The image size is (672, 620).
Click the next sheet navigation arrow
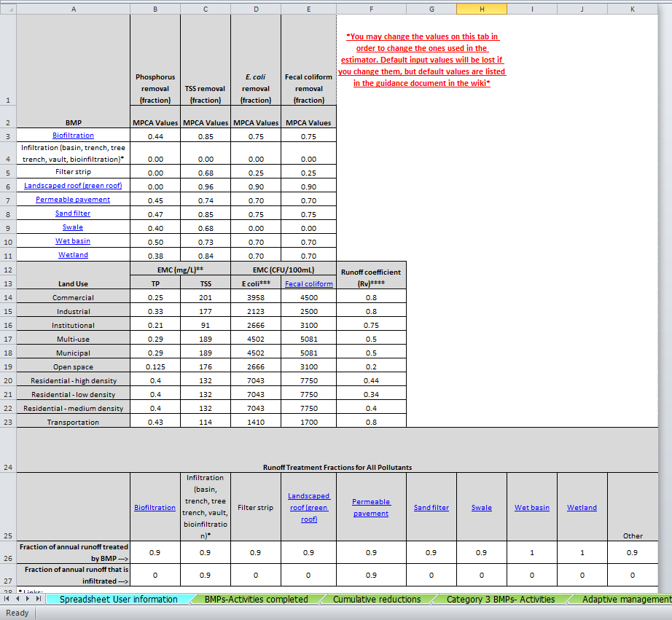point(28,599)
